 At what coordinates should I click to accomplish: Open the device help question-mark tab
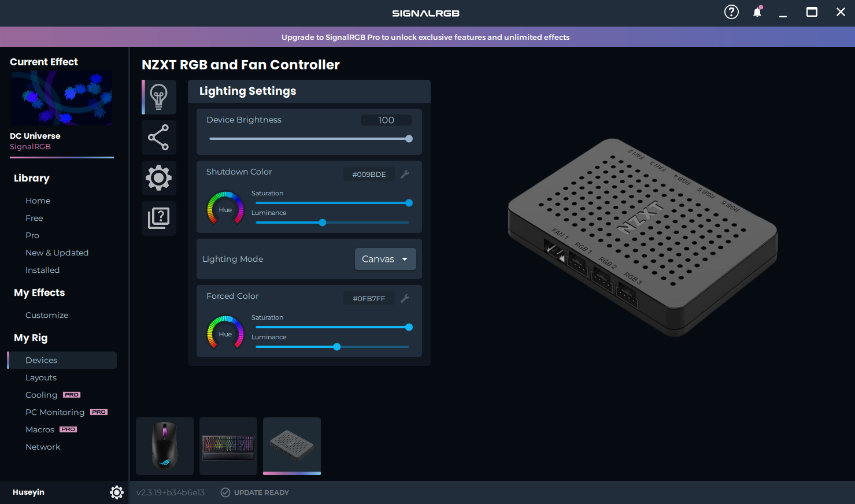159,218
